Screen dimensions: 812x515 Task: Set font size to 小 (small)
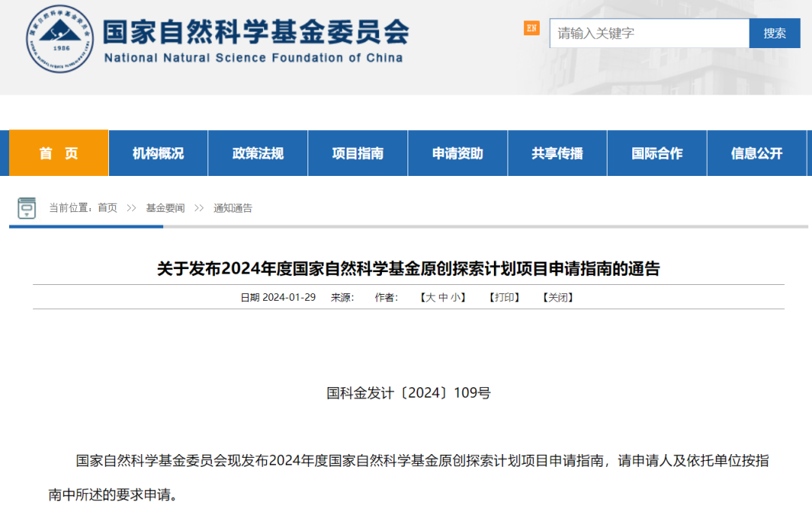point(456,298)
